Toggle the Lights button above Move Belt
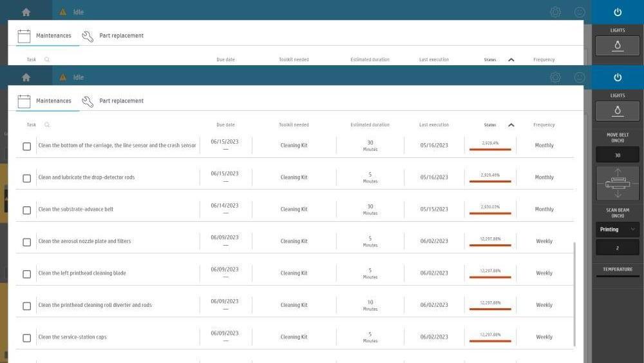 617,111
